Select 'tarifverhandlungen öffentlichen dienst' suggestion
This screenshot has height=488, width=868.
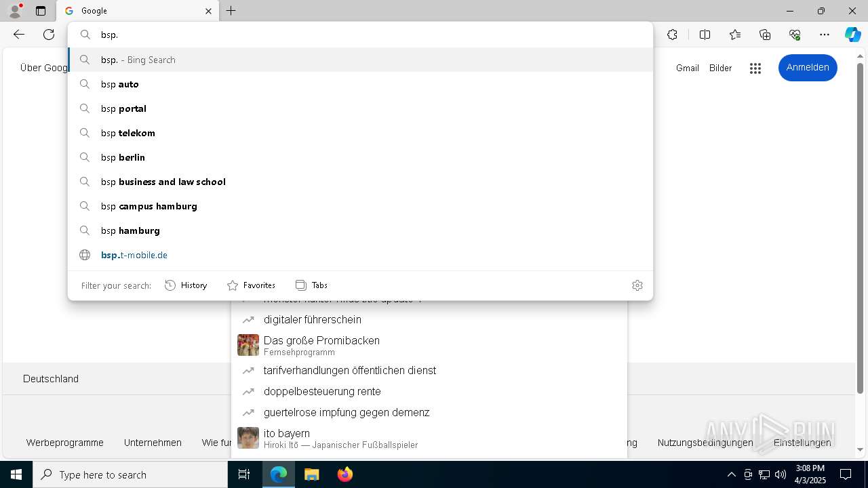(429, 371)
